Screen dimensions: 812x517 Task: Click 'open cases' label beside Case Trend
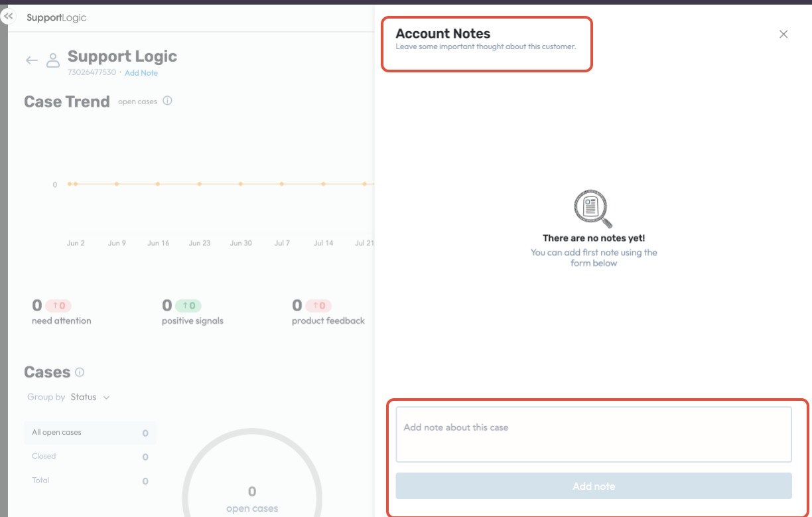click(x=137, y=102)
